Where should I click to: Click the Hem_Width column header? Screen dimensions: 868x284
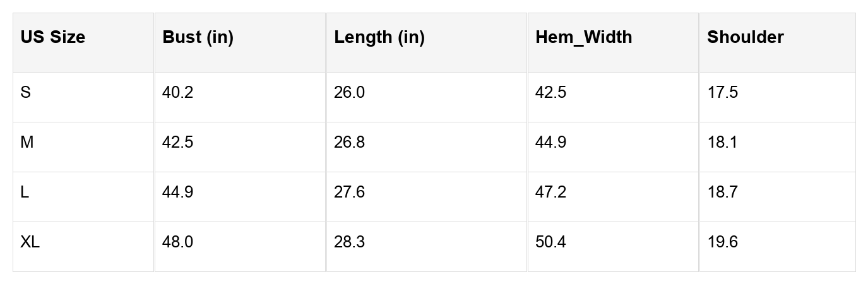click(583, 37)
